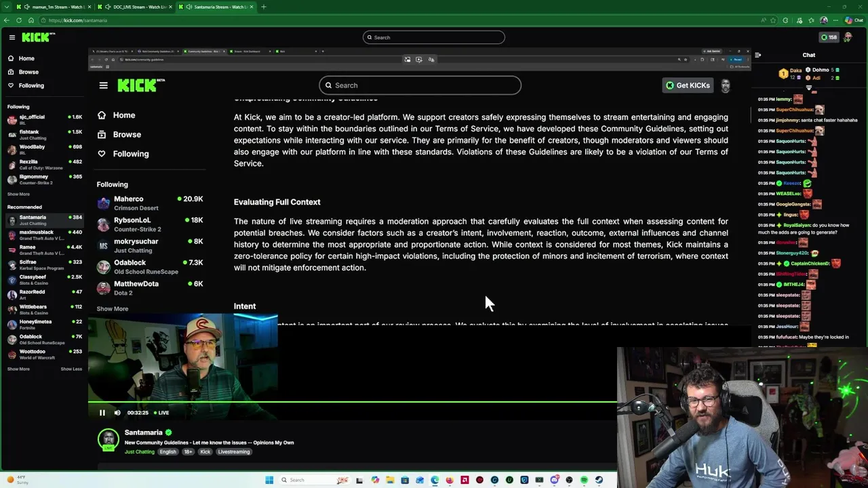This screenshot has width=868, height=488.
Task: Open Steam from the taskbar
Action: click(599, 480)
